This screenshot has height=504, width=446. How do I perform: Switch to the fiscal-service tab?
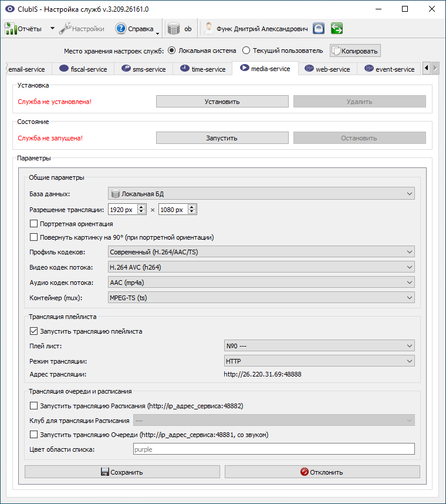tap(83, 69)
